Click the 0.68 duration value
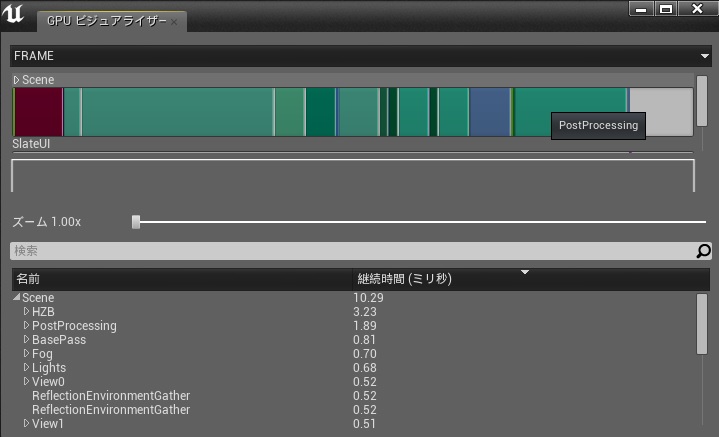This screenshot has height=437, width=719. coord(365,368)
